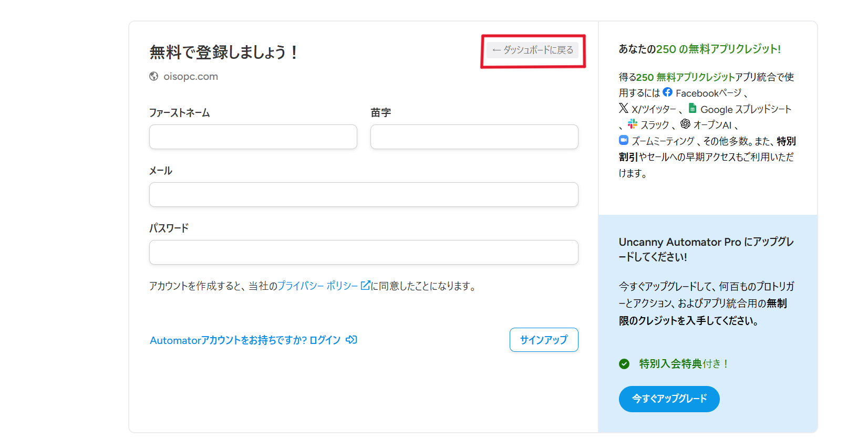The width and height of the screenshot is (868, 439).
Task: Click into the メール input field
Action: coord(364,195)
